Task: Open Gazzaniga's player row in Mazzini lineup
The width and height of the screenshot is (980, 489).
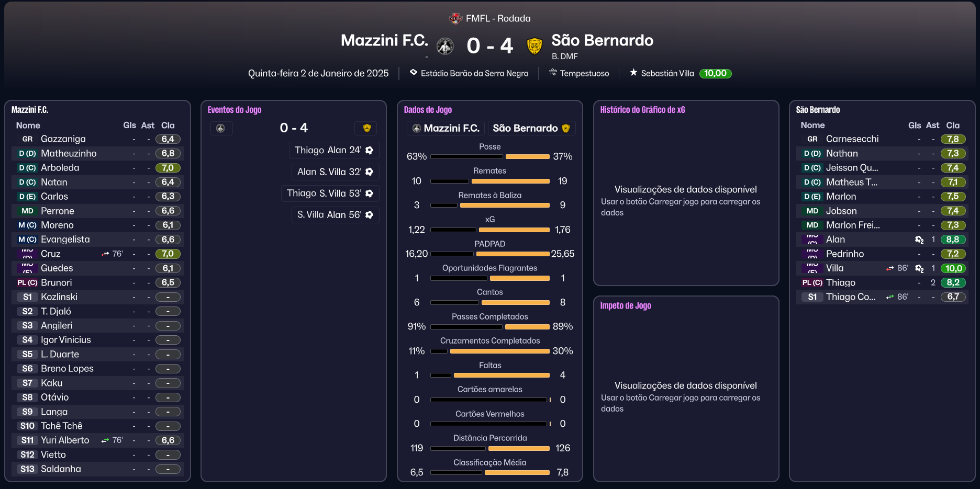Action: click(63, 139)
